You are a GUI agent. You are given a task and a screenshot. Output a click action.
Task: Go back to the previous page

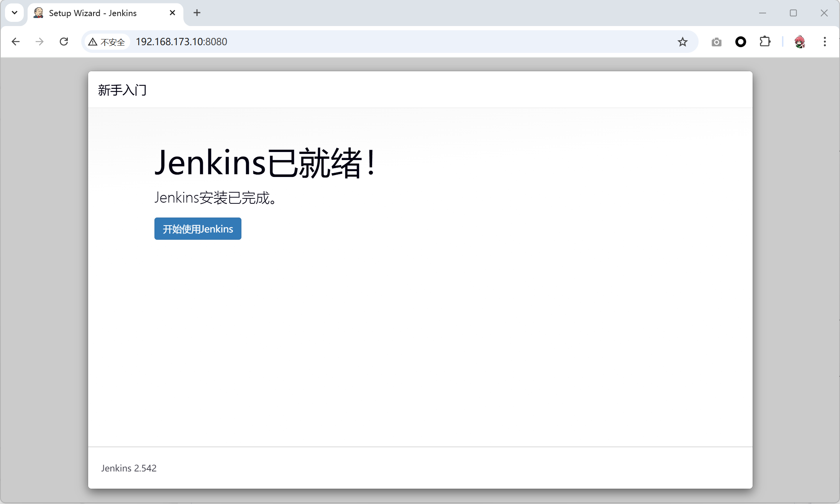[16, 41]
